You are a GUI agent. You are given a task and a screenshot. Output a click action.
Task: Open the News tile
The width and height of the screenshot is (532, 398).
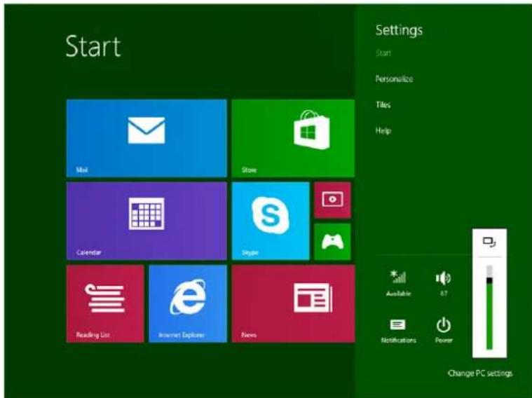[x=293, y=303]
